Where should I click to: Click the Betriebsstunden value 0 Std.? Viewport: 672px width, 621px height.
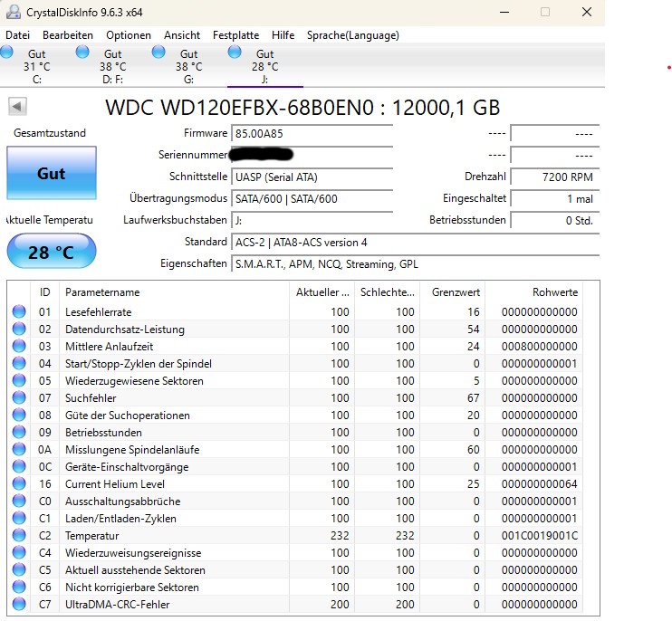(555, 221)
